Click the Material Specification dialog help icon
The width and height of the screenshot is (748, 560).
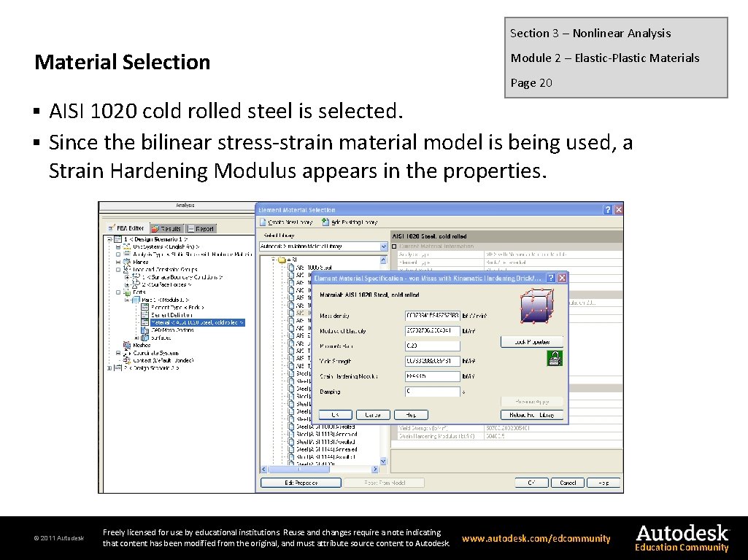[550, 278]
